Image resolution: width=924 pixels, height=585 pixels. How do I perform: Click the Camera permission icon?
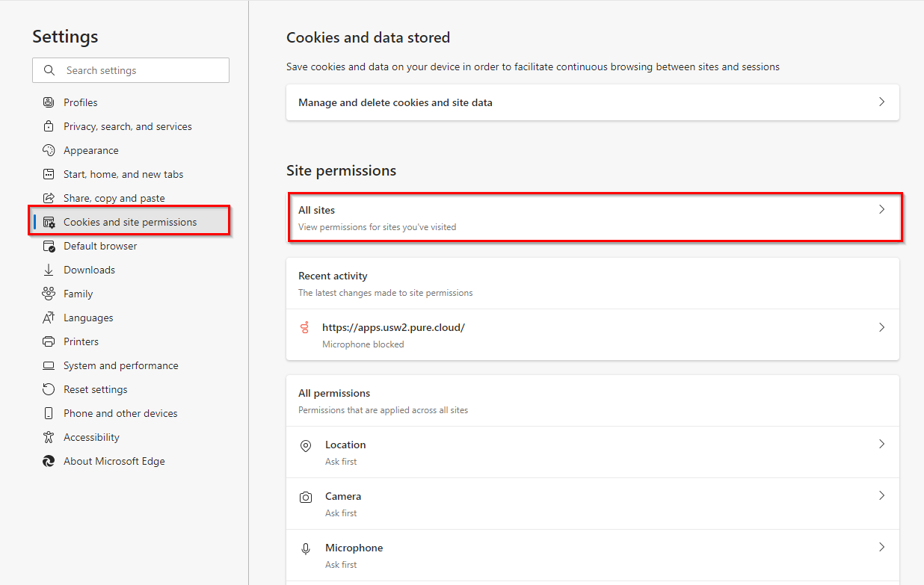pyautogui.click(x=306, y=497)
